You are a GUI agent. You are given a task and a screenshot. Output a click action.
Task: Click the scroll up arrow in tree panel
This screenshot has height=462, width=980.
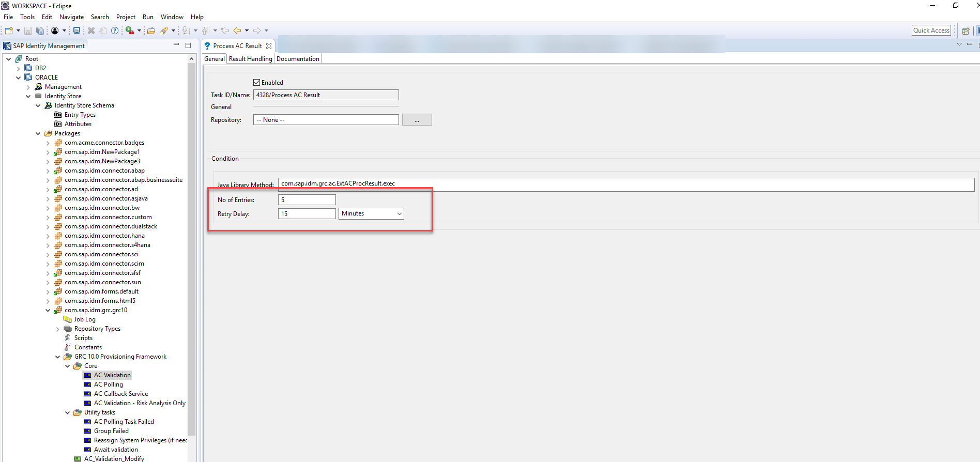coord(191,59)
